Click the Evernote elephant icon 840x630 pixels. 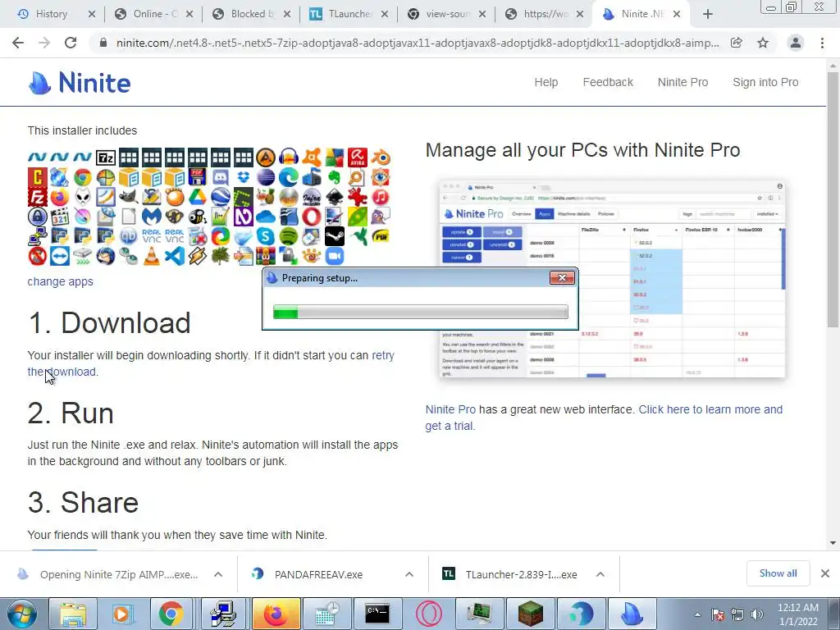335,177
